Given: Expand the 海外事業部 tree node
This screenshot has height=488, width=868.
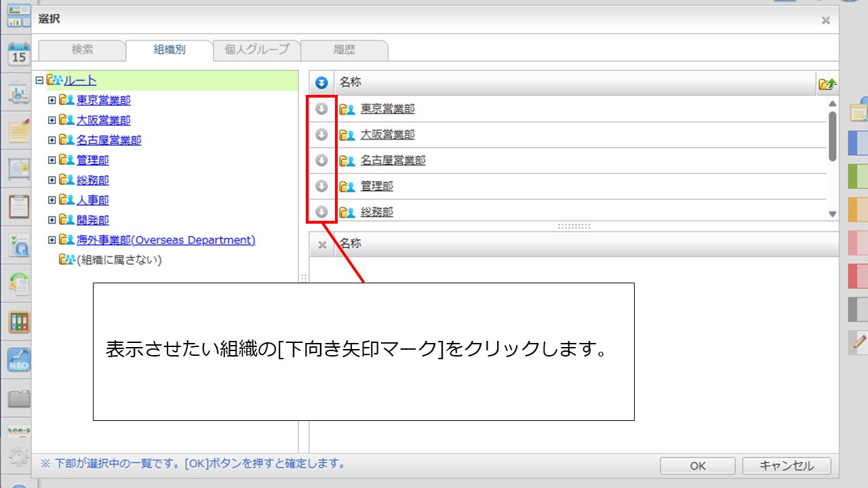Looking at the screenshot, I should (x=52, y=240).
